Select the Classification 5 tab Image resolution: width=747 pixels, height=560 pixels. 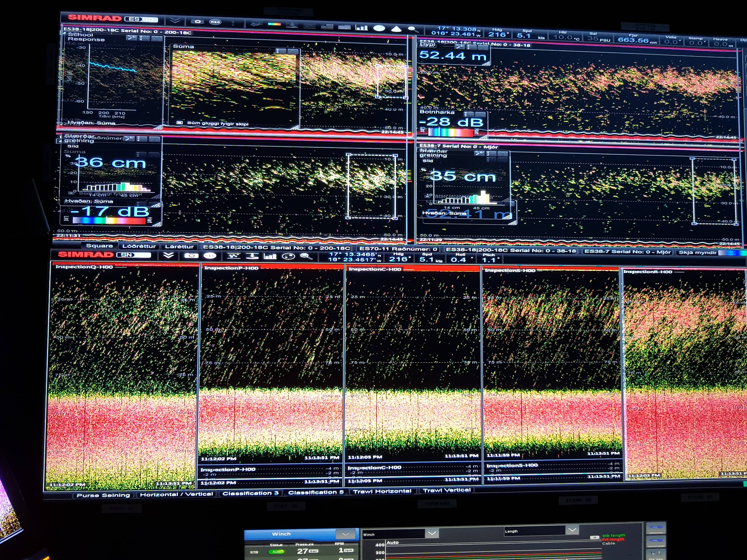pyautogui.click(x=316, y=492)
